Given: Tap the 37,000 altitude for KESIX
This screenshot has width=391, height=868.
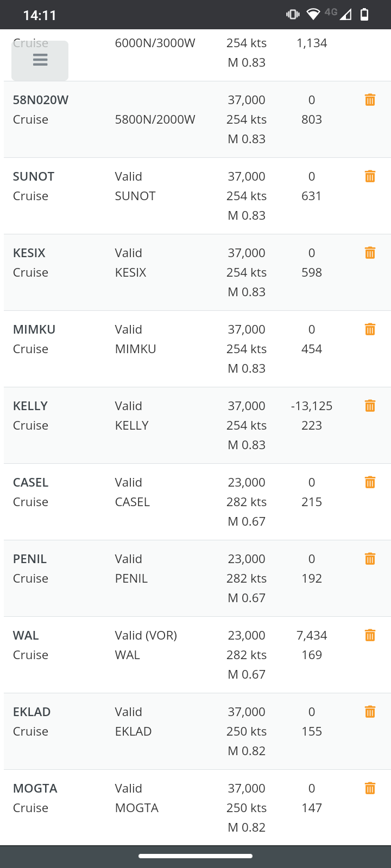Looking at the screenshot, I should (247, 253).
